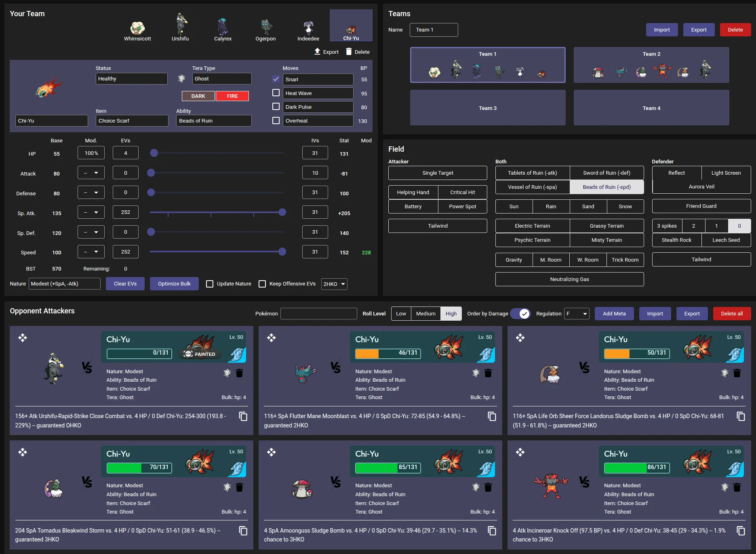Image resolution: width=756 pixels, height=554 pixels.
Task: Adjust the Sp. Atk. EV slider handle
Action: coord(282,212)
